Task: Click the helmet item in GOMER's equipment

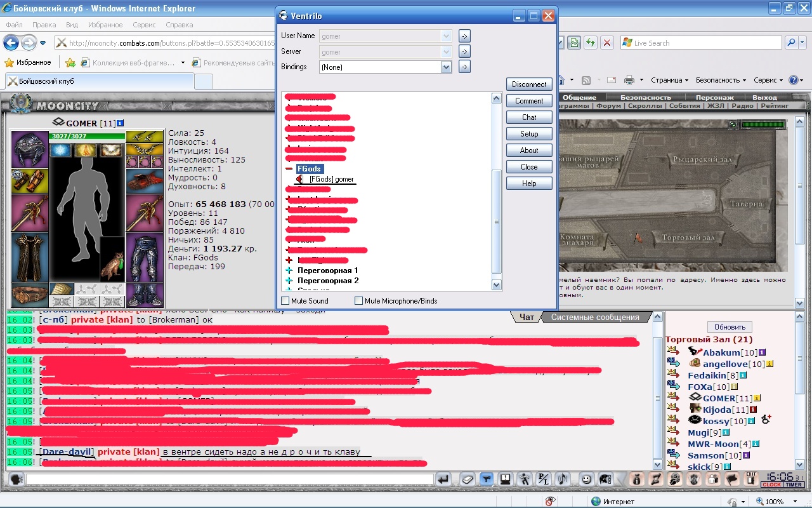Action: [x=30, y=149]
